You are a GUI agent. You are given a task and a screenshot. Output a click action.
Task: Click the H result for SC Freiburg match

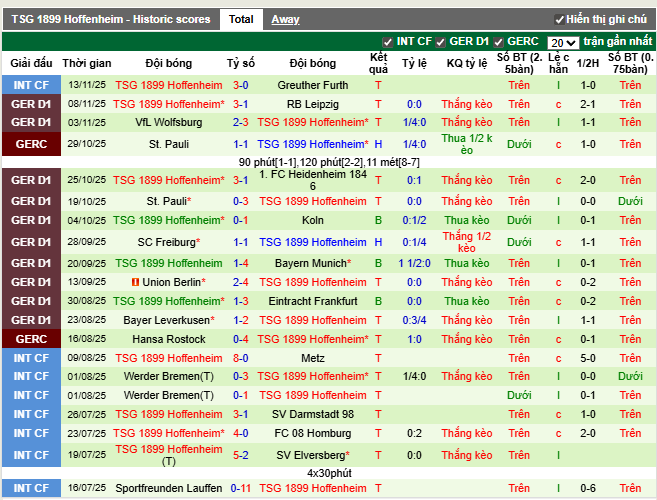pos(378,242)
